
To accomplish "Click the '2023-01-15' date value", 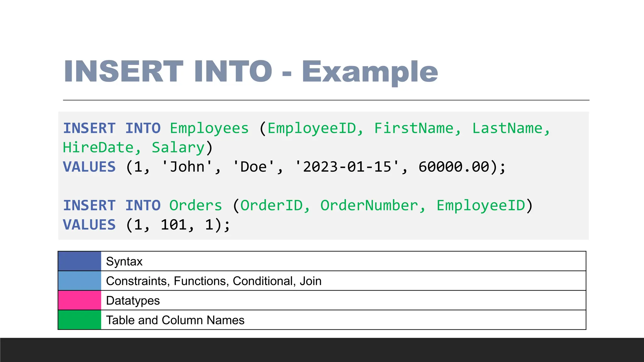I will pyautogui.click(x=347, y=167).
